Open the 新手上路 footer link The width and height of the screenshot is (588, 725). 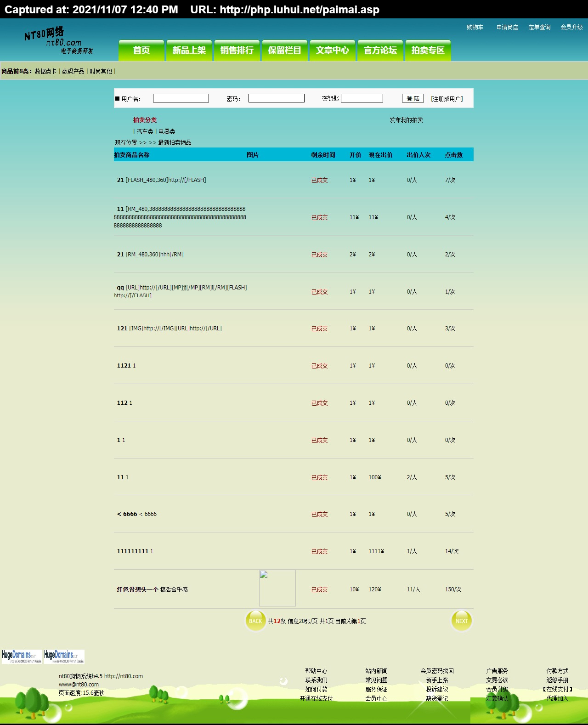click(x=437, y=680)
